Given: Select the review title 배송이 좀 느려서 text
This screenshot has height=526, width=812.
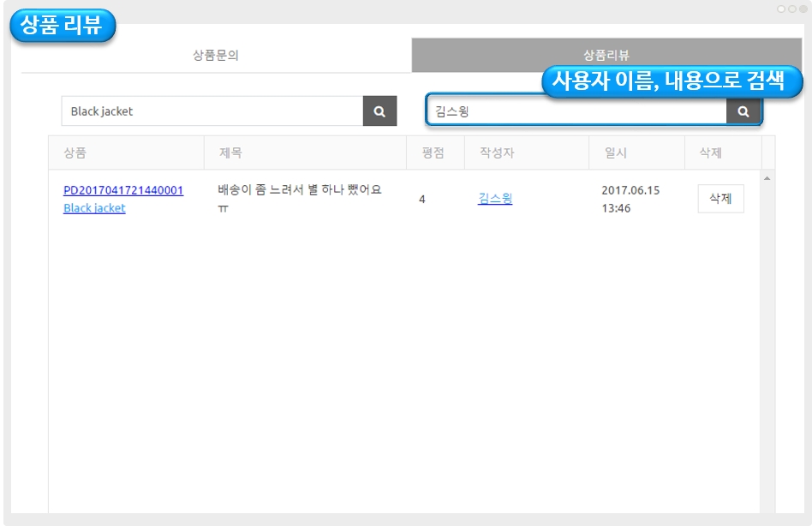Looking at the screenshot, I should click(x=299, y=190).
